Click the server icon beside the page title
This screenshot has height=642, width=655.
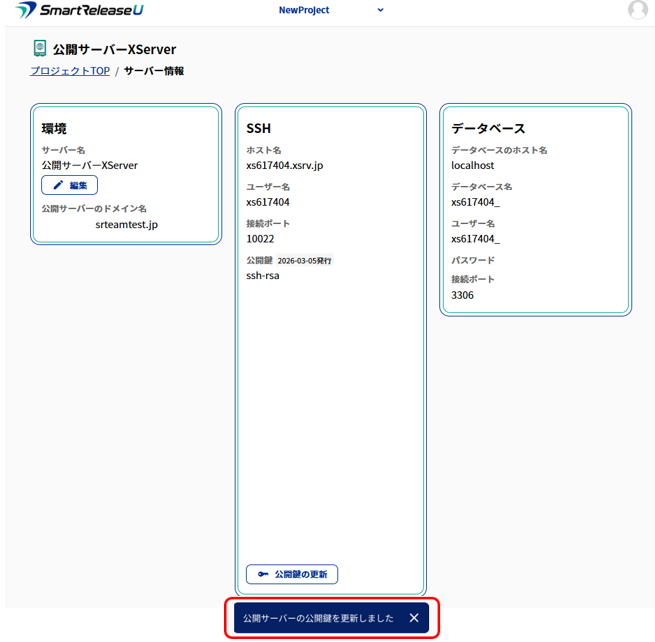click(40, 48)
